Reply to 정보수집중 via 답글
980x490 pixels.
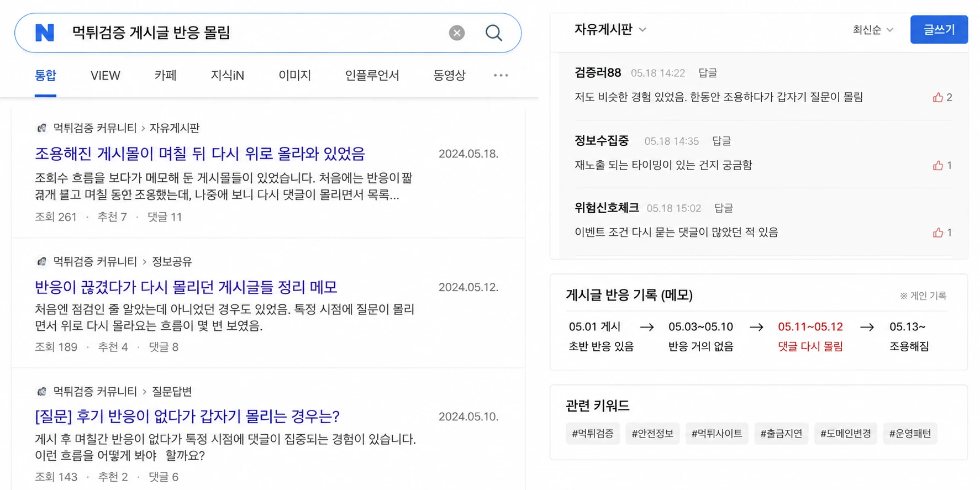tap(721, 141)
